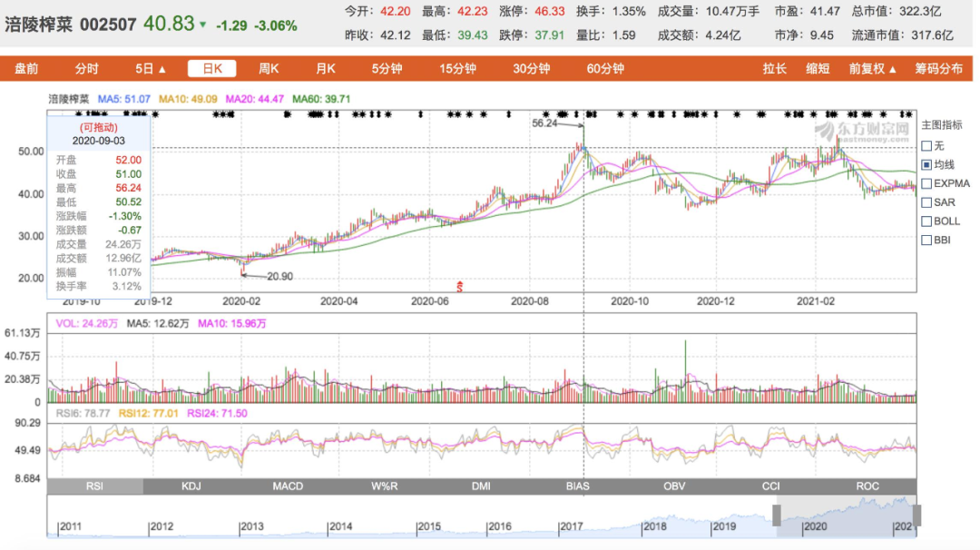Check the EXPMA indicator checkbox
Viewport: 980px width, 550px height.
click(x=926, y=183)
